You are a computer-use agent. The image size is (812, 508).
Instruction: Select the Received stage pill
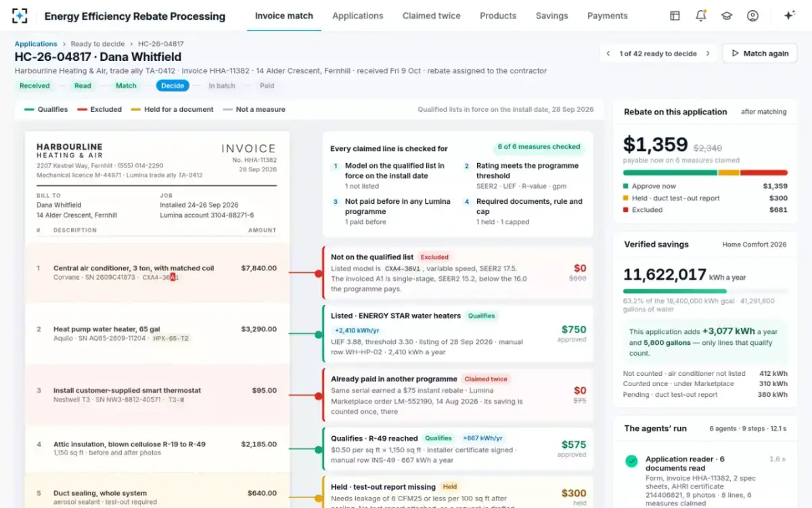click(35, 86)
